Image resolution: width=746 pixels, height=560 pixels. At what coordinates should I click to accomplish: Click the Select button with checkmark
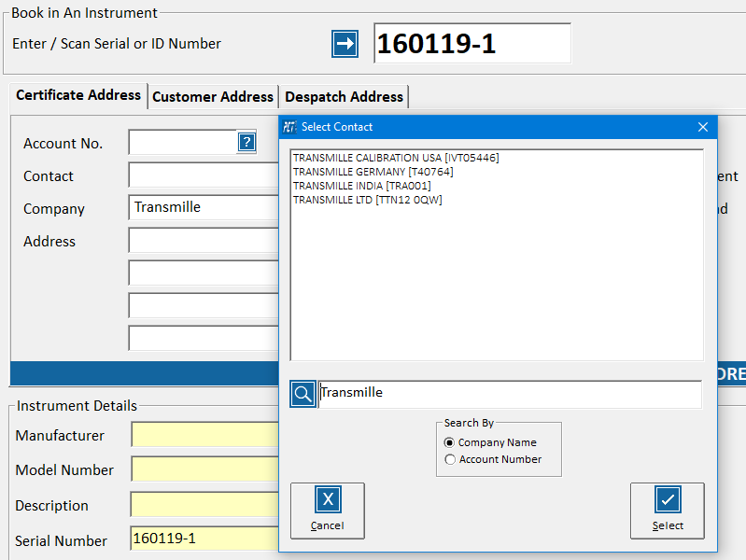[x=667, y=511]
